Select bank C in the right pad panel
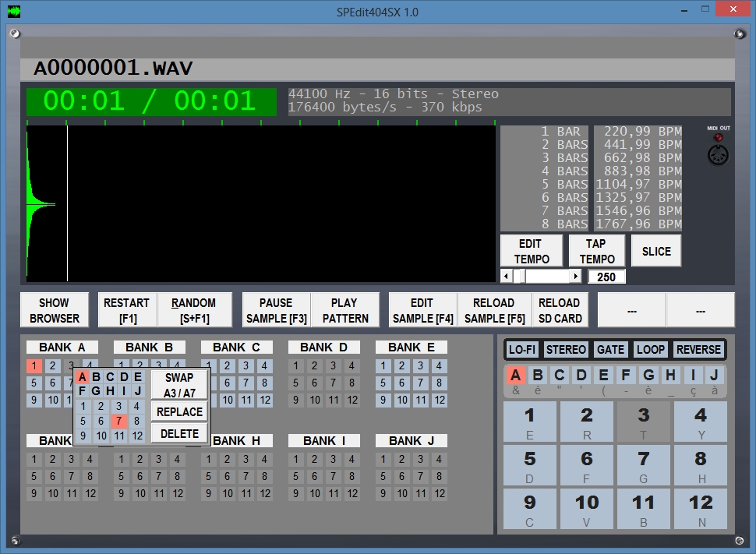 pos(560,375)
